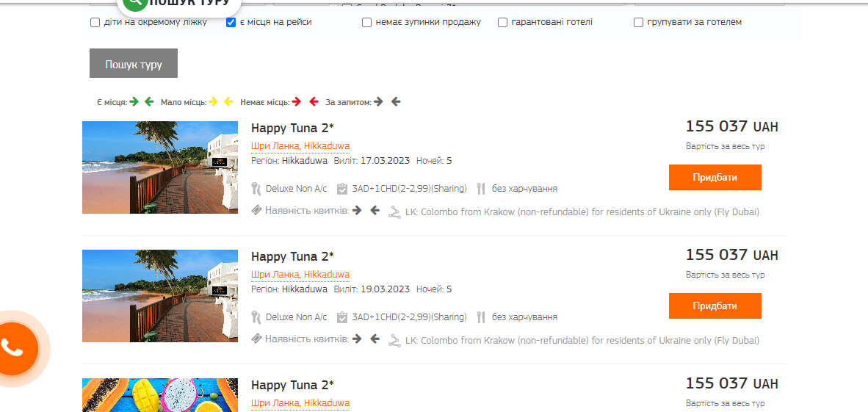The height and width of the screenshot is (412, 868).
Task: Click '3AD+1CHD(2-2,99)(Sharing)' in the 19.03.2023 tour
Action: (x=410, y=317)
